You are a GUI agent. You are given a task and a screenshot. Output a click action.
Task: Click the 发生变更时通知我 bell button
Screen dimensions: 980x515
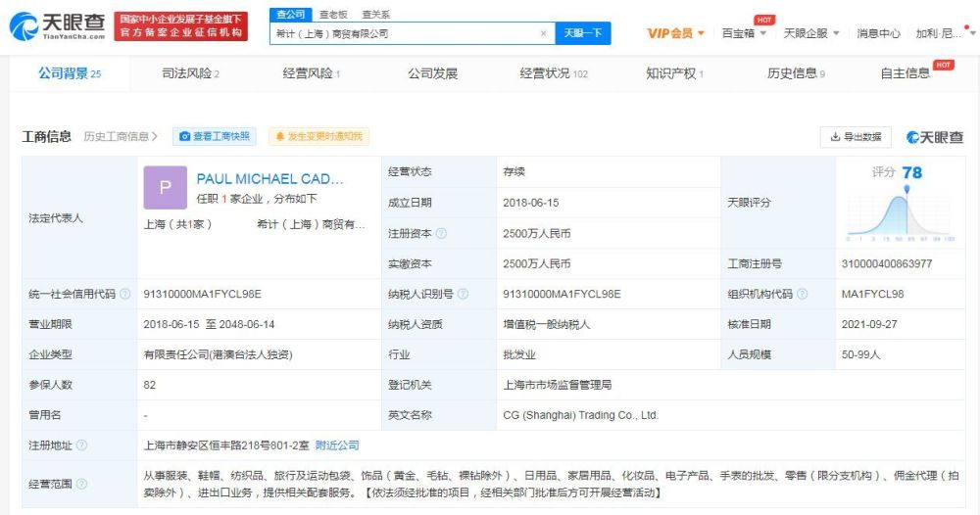pos(318,136)
